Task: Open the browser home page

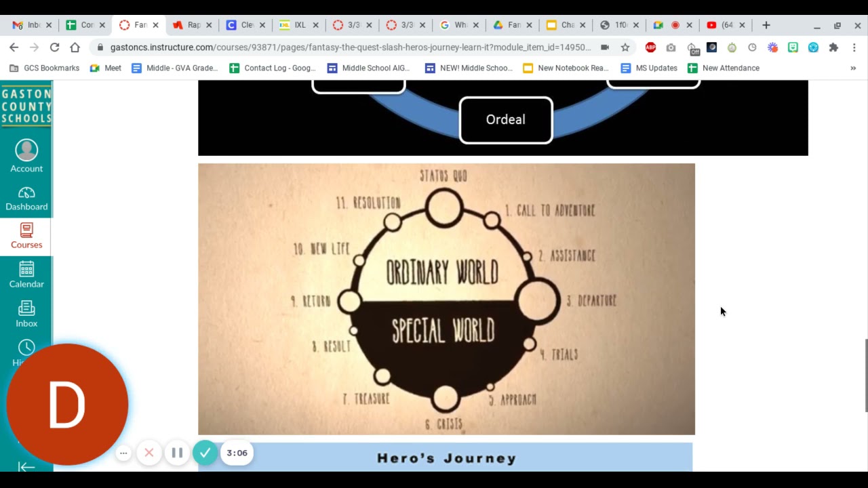Action: click(x=75, y=47)
